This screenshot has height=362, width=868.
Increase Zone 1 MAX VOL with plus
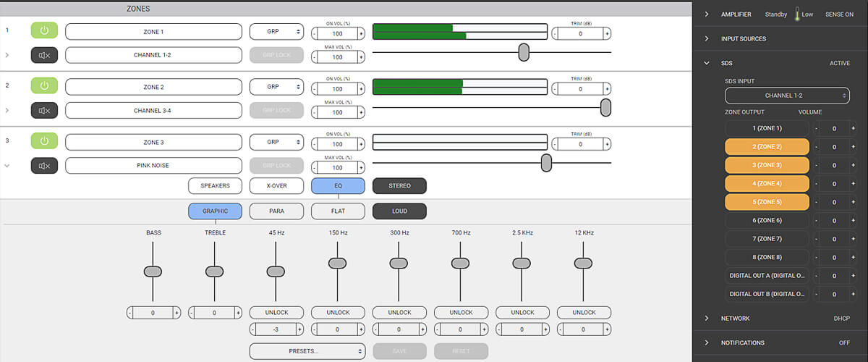pyautogui.click(x=361, y=57)
